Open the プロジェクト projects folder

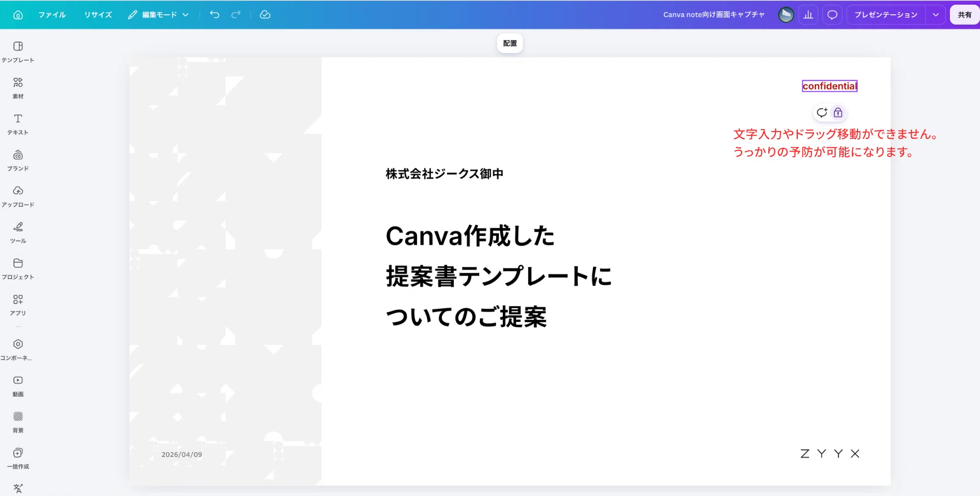pyautogui.click(x=18, y=269)
